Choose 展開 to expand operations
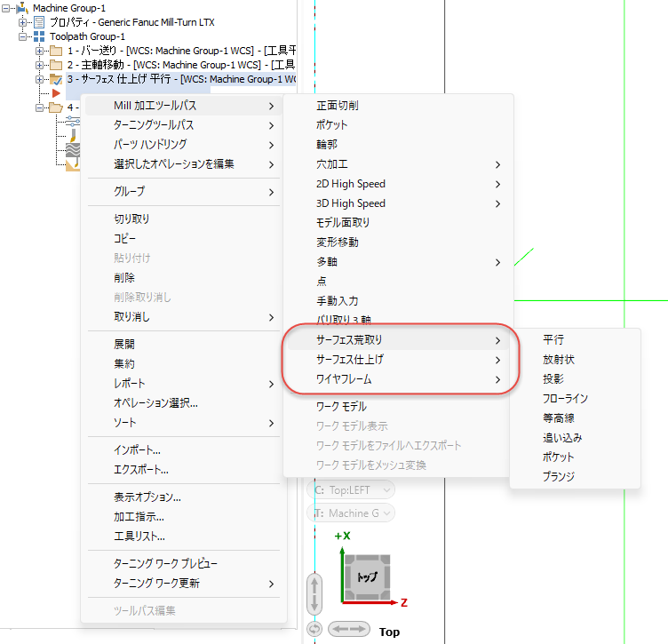The height and width of the screenshot is (644, 668). (x=184, y=344)
